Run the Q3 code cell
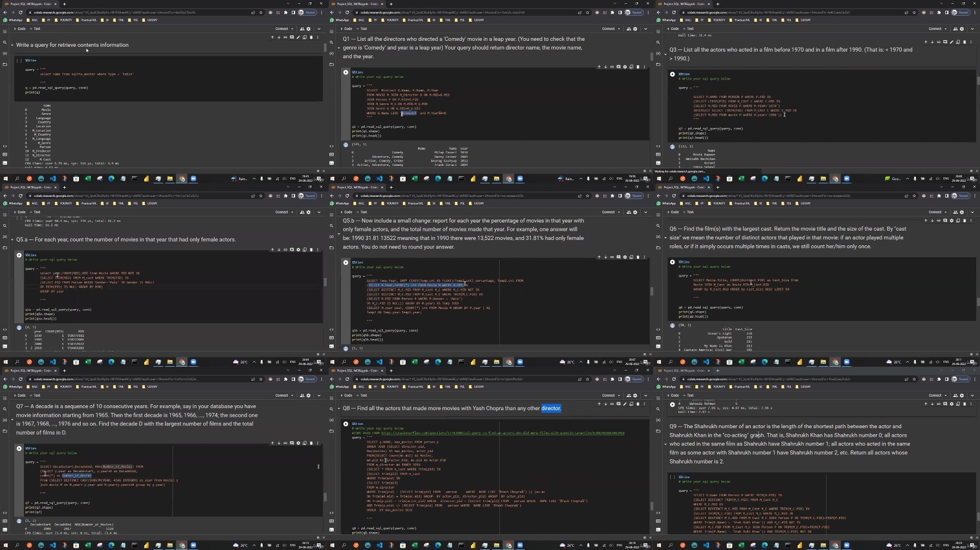Image resolution: width=980 pixels, height=550 pixels. [672, 74]
